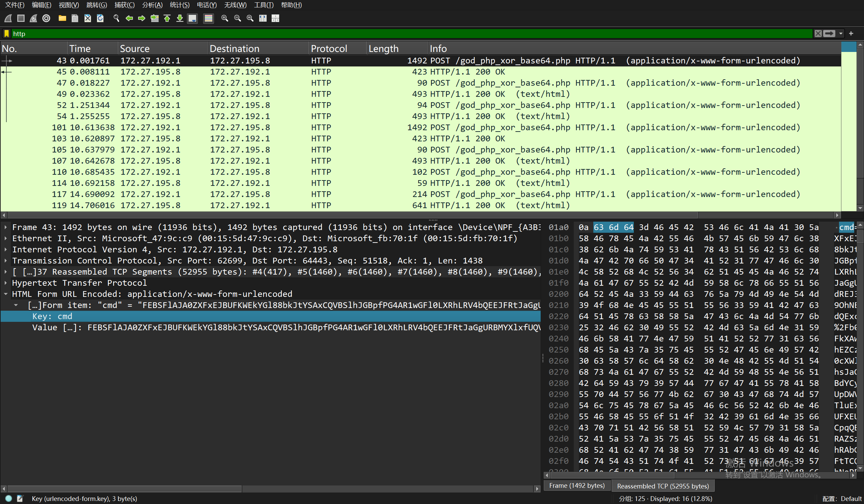The image size is (864, 504).
Task: Click the go to first packet icon
Action: pos(167,18)
